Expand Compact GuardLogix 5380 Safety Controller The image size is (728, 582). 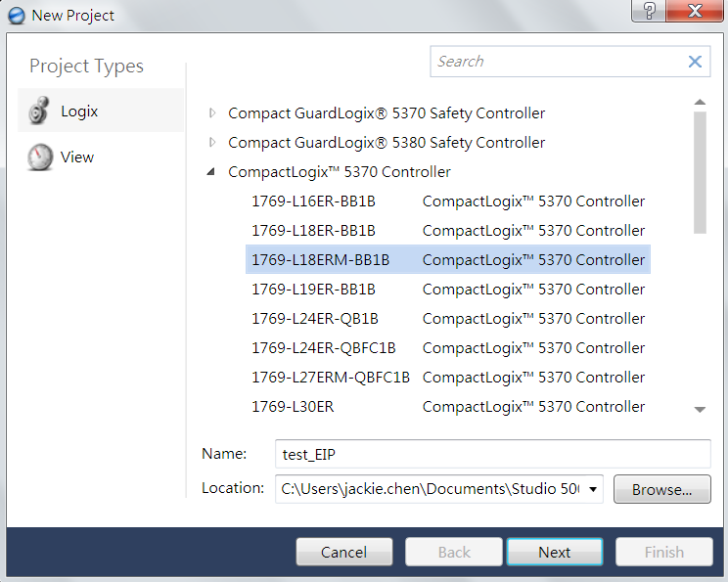point(212,142)
